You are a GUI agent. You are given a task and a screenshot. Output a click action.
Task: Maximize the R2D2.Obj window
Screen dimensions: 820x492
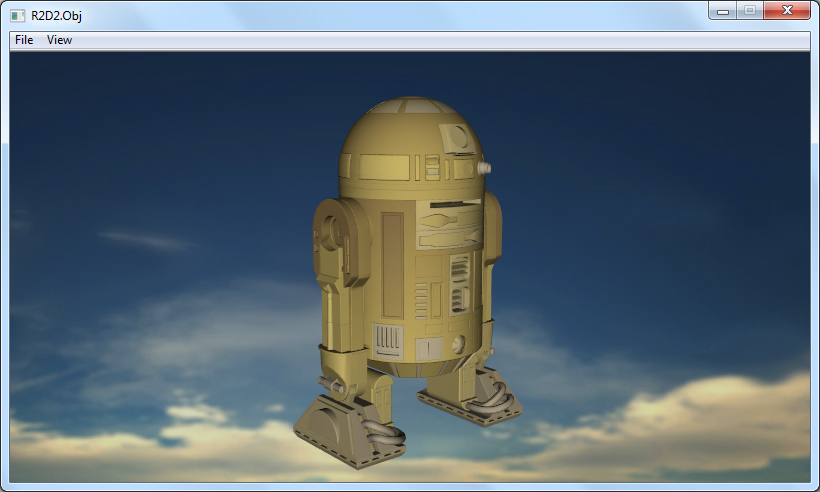[750, 10]
